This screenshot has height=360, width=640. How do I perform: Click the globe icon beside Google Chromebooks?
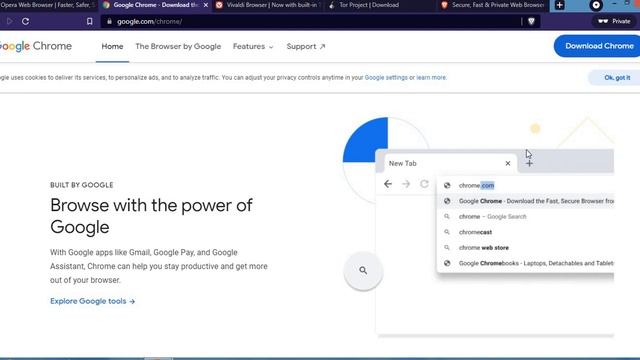tap(447, 263)
